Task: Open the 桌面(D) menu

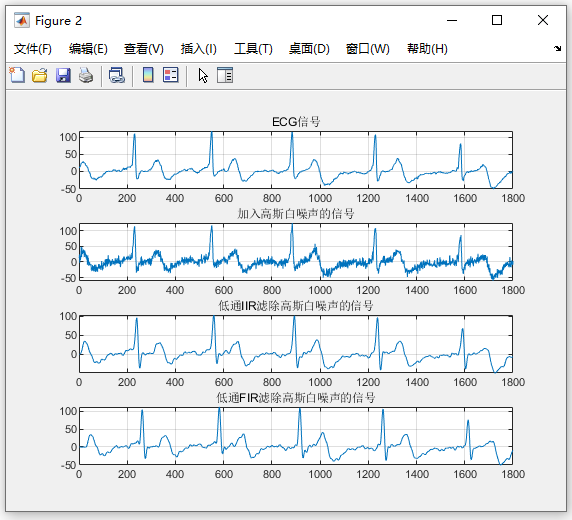Action: 309,49
